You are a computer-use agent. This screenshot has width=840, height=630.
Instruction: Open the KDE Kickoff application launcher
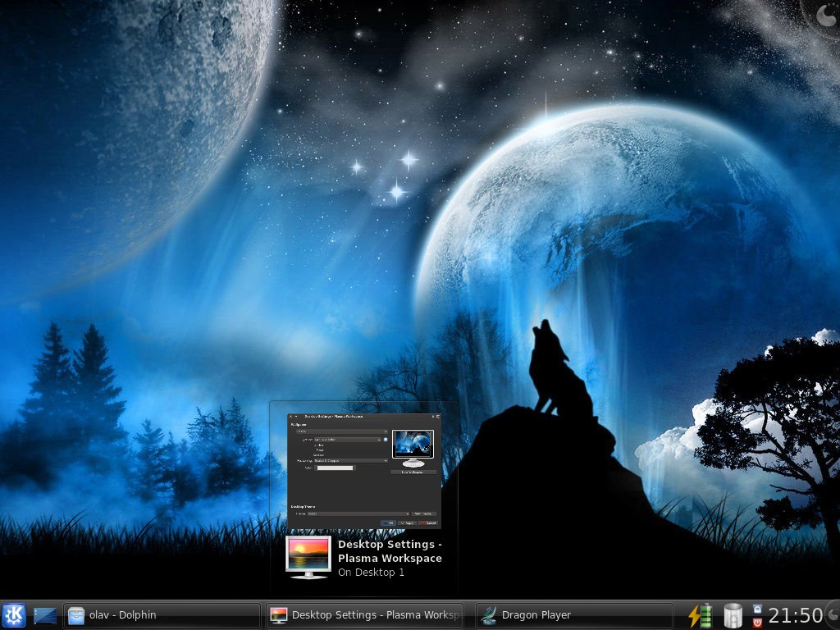[13, 615]
